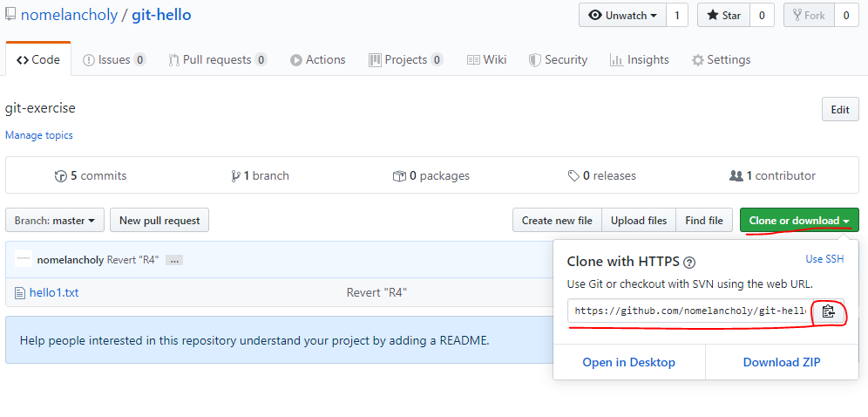Toggle the Clone or download dropdown
Screen dimensions: 868x417
tap(799, 221)
